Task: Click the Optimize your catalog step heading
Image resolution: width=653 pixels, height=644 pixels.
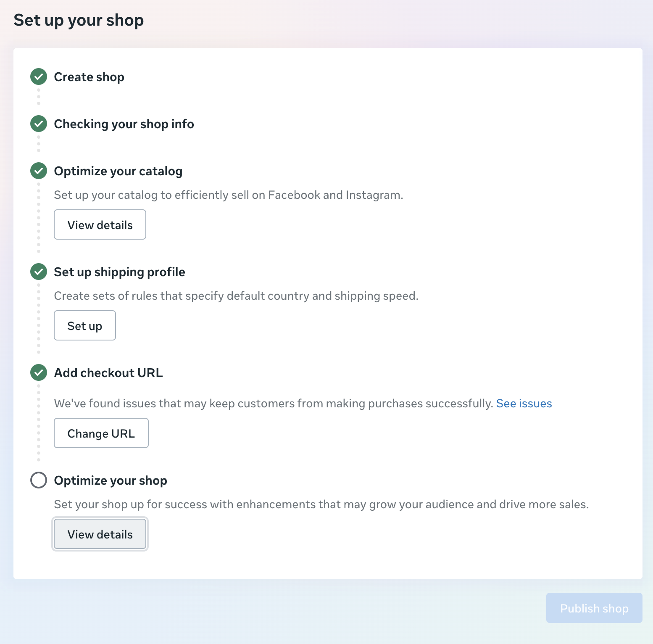Action: click(118, 171)
